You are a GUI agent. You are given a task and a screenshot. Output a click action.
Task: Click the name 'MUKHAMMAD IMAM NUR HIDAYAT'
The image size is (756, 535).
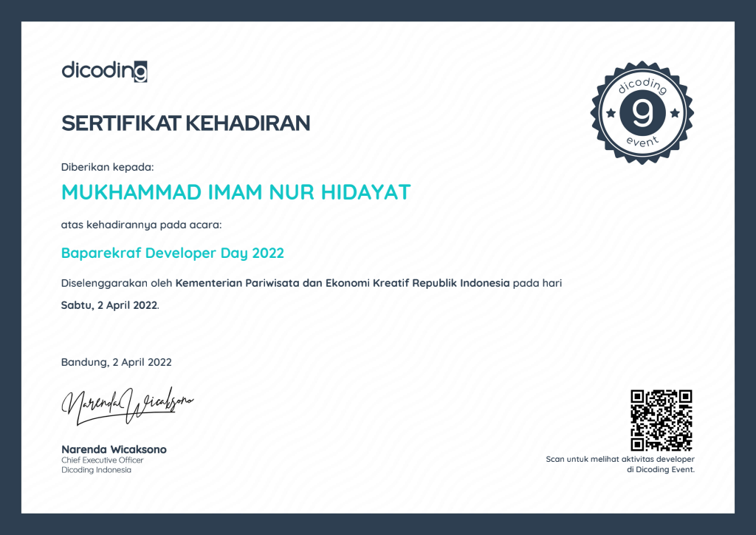[236, 192]
